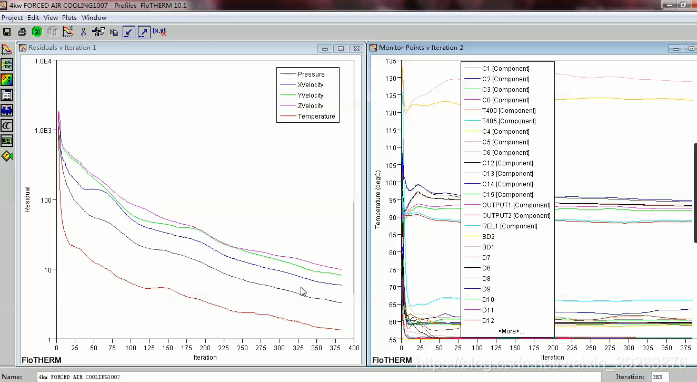This screenshot has width=697, height=382.
Task: Click D12 legend entry
Action: pyautogui.click(x=488, y=321)
